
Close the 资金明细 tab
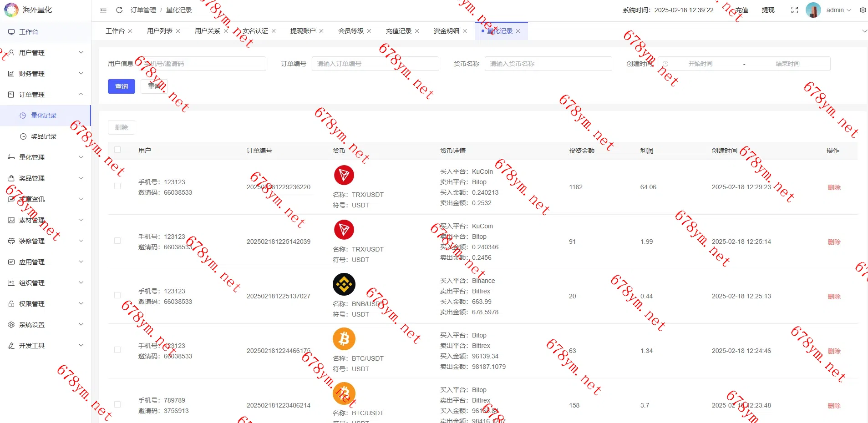(465, 31)
